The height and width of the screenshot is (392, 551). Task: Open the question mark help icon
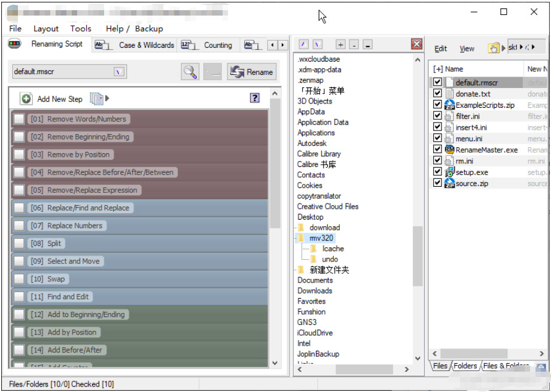255,98
